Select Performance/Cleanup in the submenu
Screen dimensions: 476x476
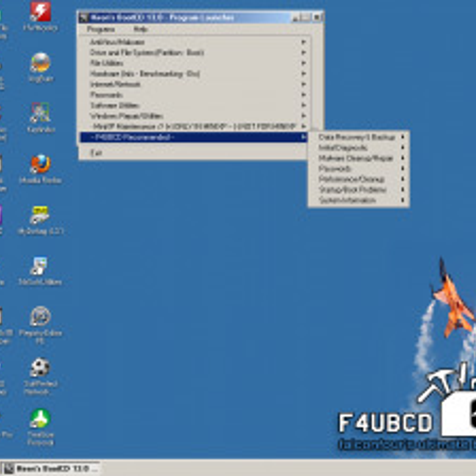(x=359, y=179)
